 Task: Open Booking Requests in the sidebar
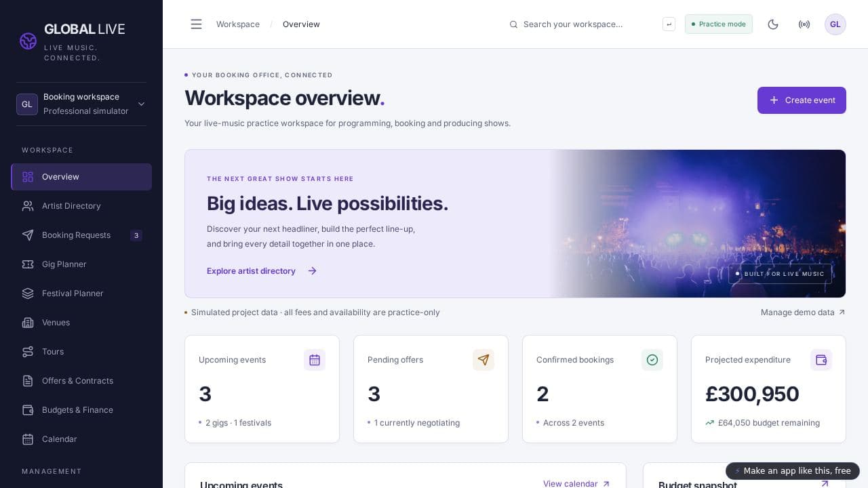[x=81, y=235]
